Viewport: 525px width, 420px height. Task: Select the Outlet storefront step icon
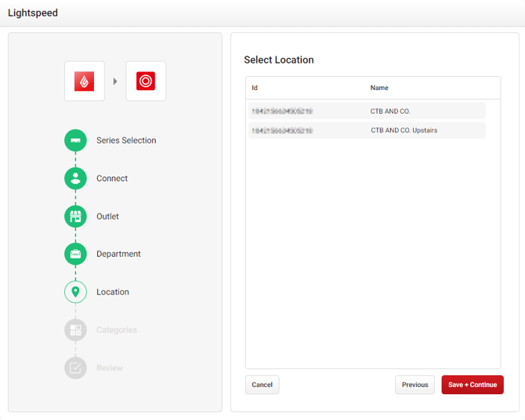(x=76, y=216)
